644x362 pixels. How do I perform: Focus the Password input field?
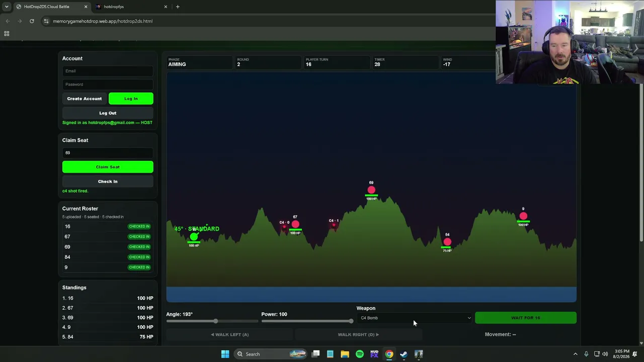108,84
